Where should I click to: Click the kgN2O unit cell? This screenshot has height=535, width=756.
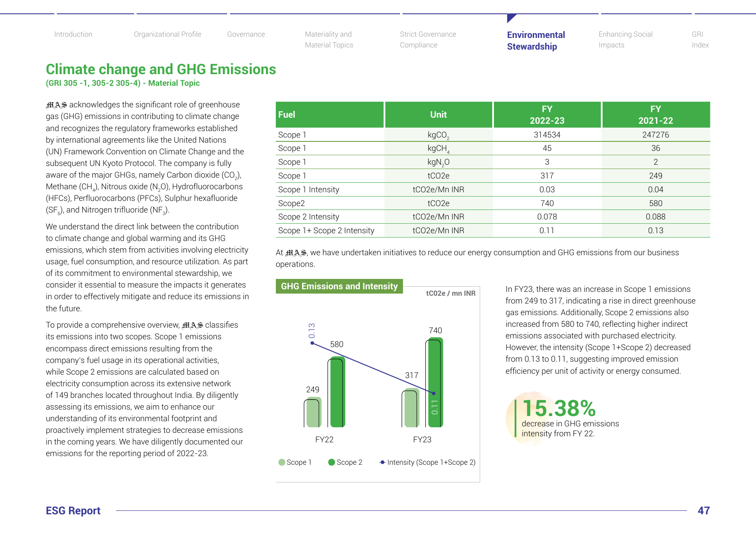438,162
